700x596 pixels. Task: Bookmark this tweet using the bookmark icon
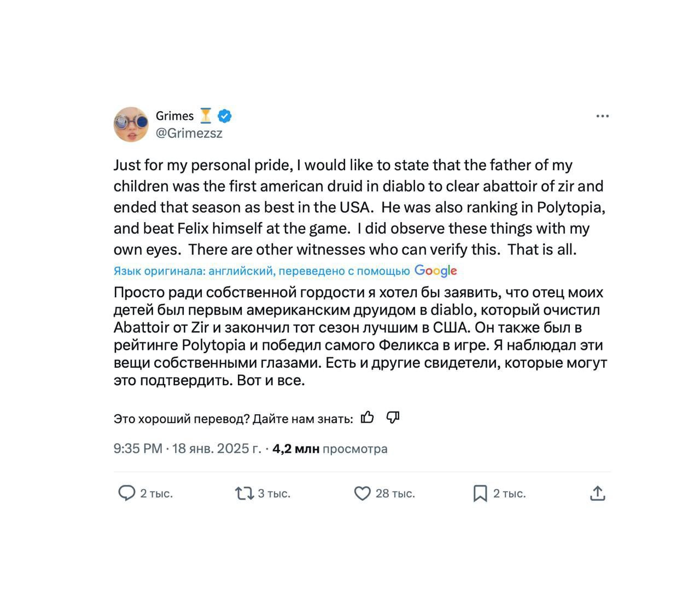[480, 494]
